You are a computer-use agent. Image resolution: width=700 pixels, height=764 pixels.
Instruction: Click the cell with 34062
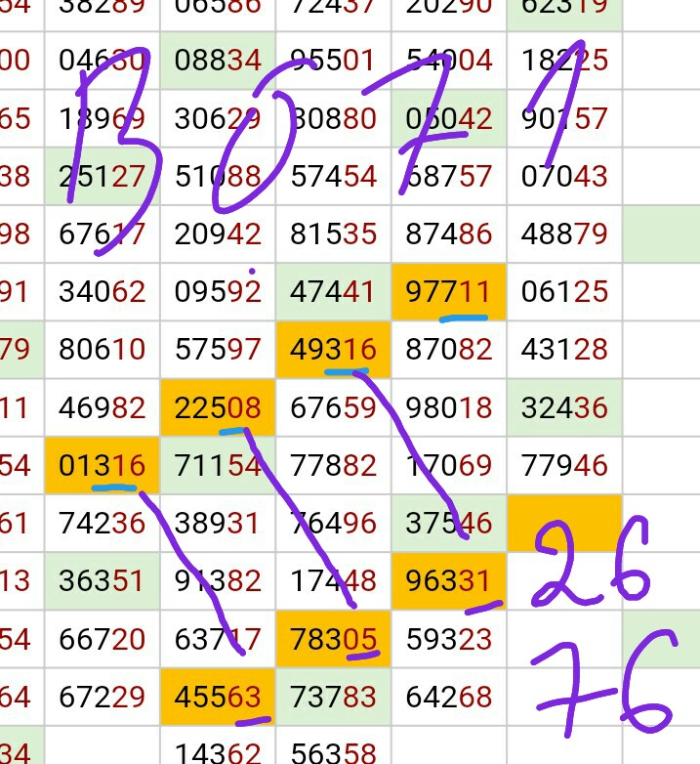coord(103,292)
